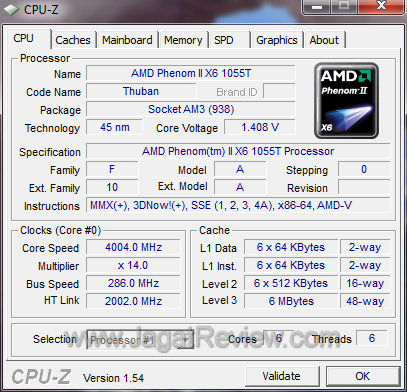Click the CPU-Z title bar chip icon
407x392 pixels.
coord(11,10)
